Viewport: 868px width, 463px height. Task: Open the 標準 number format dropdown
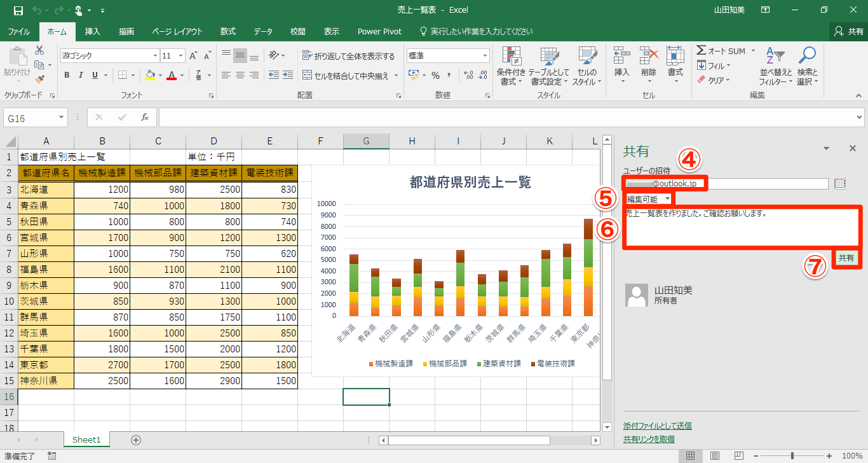pyautogui.click(x=485, y=56)
